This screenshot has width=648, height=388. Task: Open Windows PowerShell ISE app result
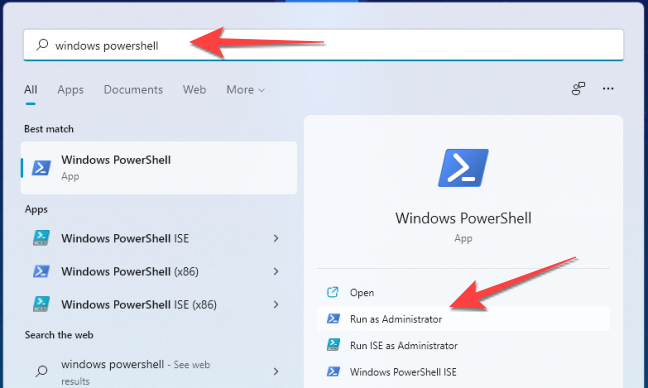(x=159, y=238)
